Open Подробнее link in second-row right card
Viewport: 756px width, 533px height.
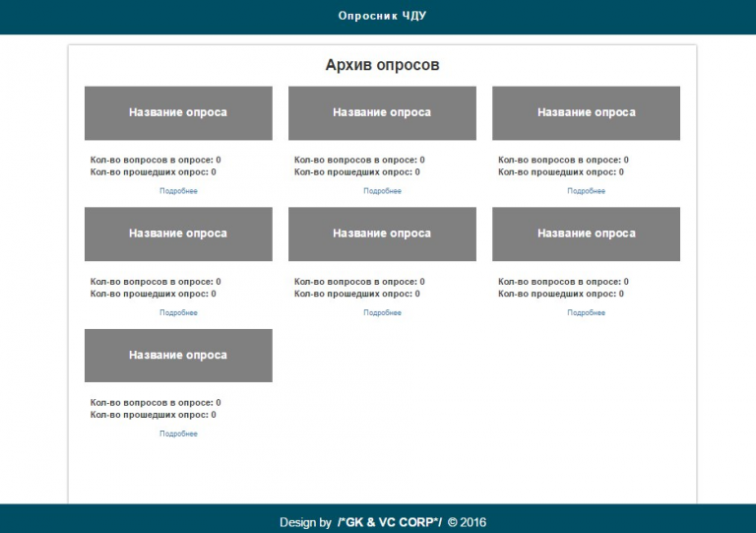coord(586,312)
